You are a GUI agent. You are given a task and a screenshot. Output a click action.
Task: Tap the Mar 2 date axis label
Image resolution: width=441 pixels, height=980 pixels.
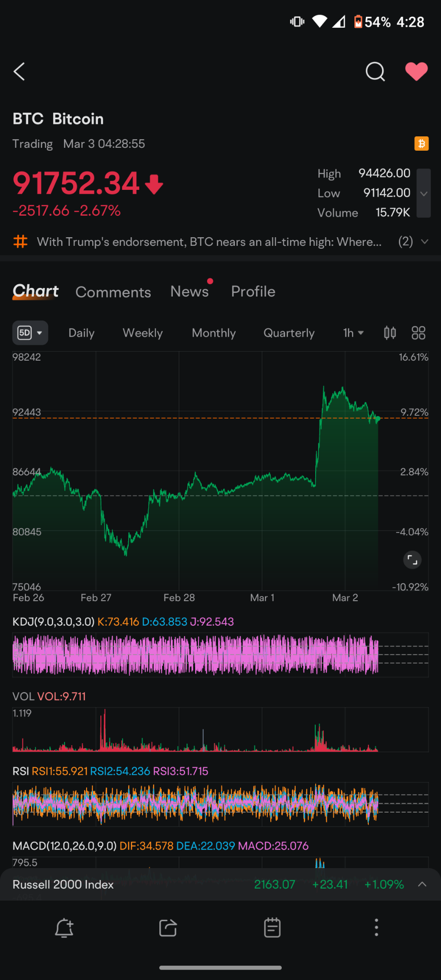[x=345, y=597]
